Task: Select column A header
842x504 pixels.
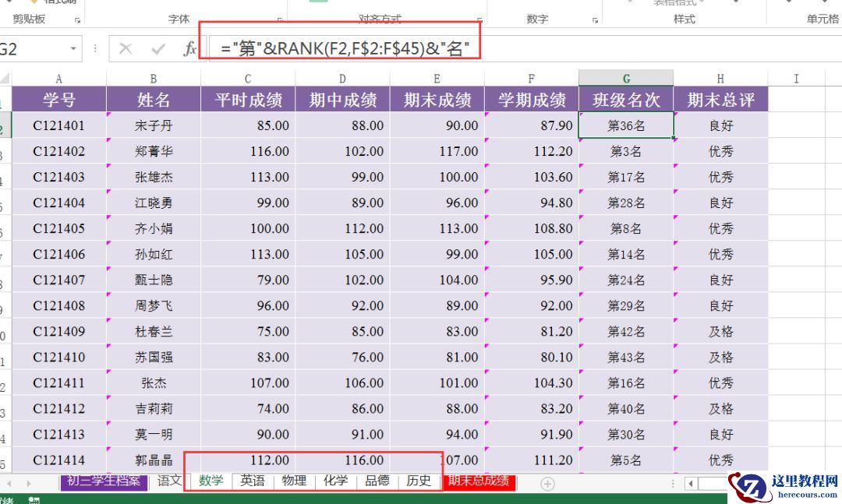Action: coord(59,79)
